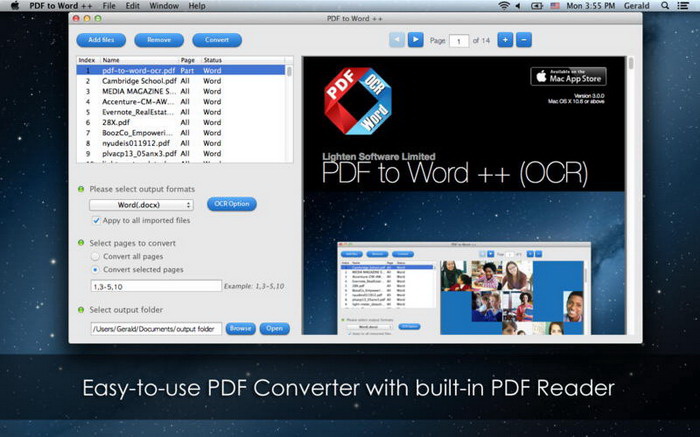This screenshot has width=700, height=437.
Task: Click the page number field
Action: 459,41
